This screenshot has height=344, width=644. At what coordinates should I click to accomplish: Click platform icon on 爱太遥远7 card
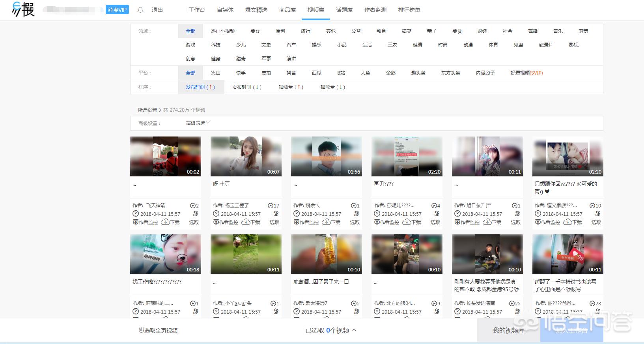point(357,311)
